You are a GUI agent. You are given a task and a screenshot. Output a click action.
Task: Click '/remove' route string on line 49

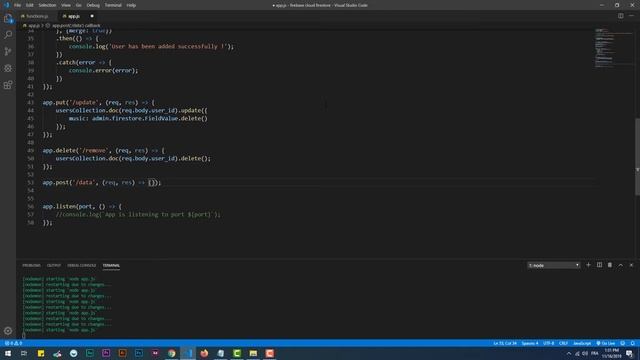(x=94, y=151)
